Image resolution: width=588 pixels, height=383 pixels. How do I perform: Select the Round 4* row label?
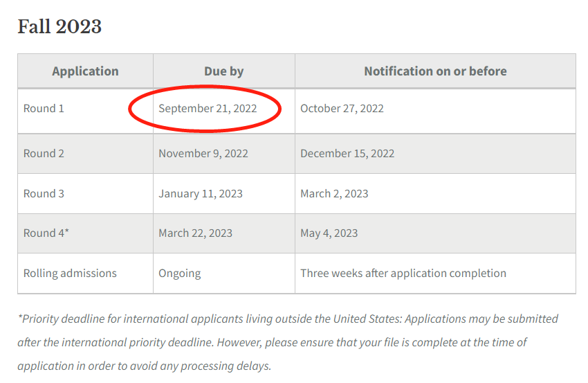46,233
